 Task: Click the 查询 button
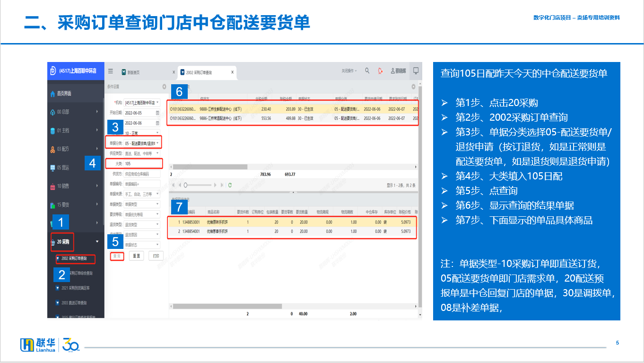[117, 256]
